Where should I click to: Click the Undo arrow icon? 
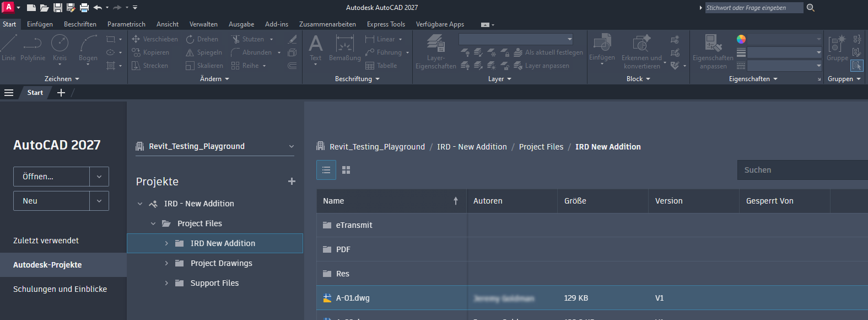(98, 8)
